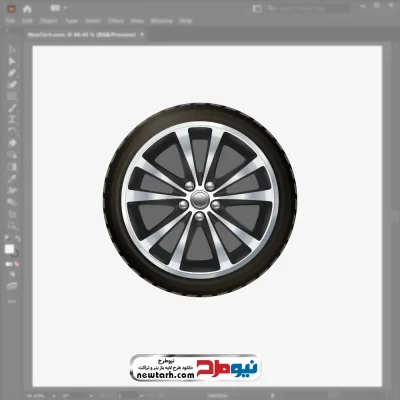Click the zoom percentage field in status bar
Image resolution: width=400 pixels, height=400 pixels.
[36, 396]
